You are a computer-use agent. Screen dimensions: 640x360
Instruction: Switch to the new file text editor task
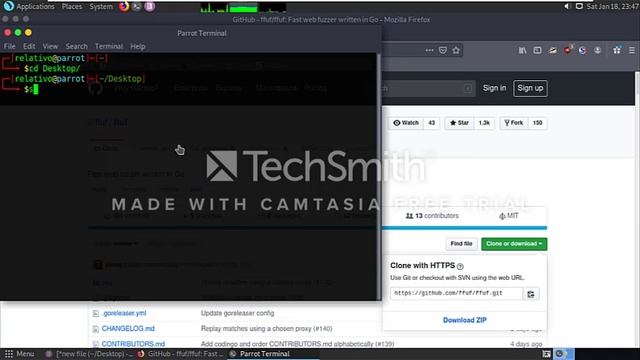tap(89, 354)
